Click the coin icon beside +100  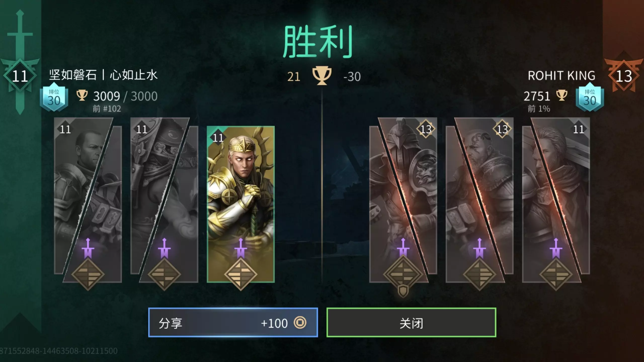pyautogui.click(x=300, y=322)
